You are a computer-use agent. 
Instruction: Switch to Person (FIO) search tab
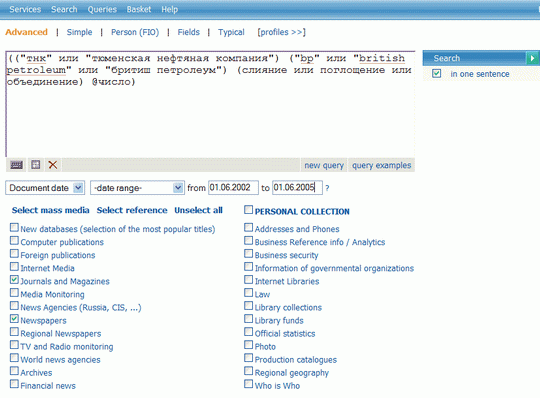point(135,32)
